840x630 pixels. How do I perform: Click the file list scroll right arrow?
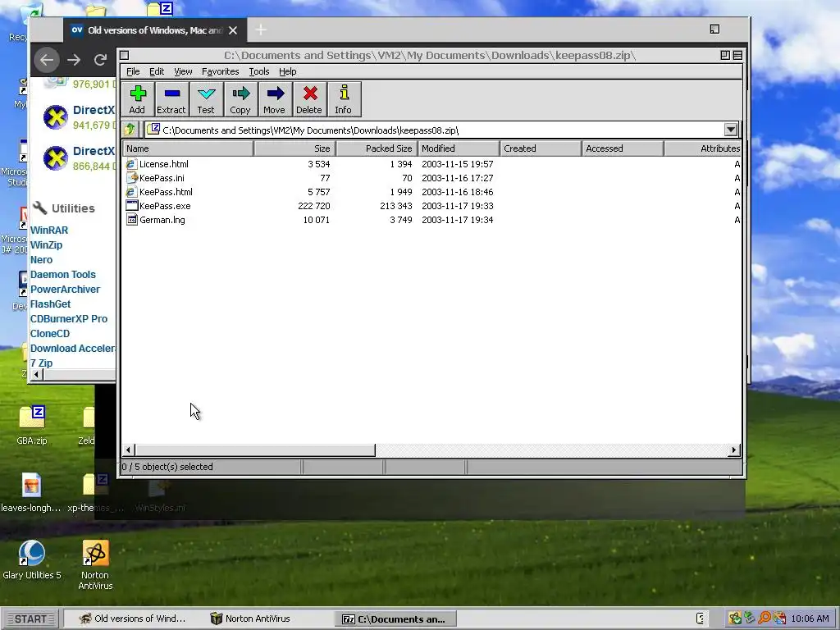click(x=734, y=450)
